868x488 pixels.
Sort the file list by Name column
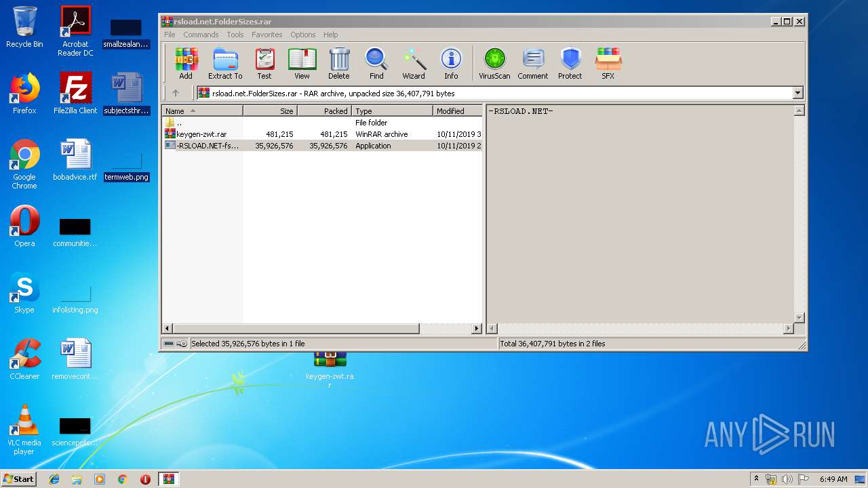202,110
